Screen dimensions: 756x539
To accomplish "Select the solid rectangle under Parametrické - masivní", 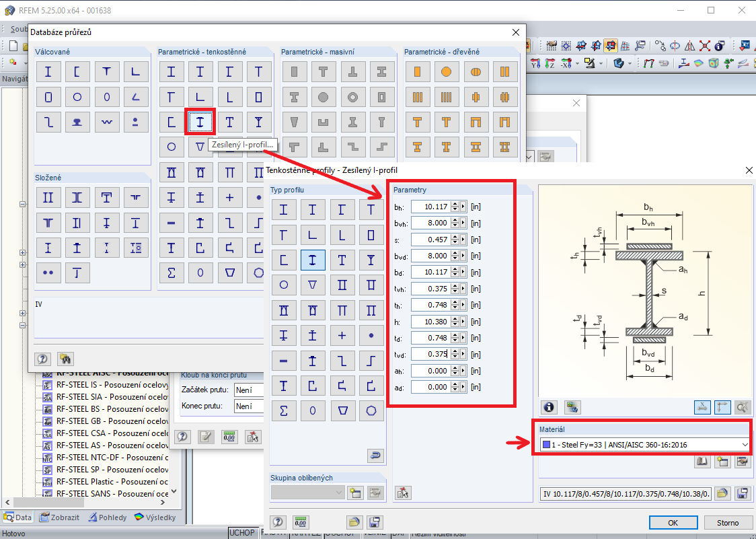I will point(294,72).
